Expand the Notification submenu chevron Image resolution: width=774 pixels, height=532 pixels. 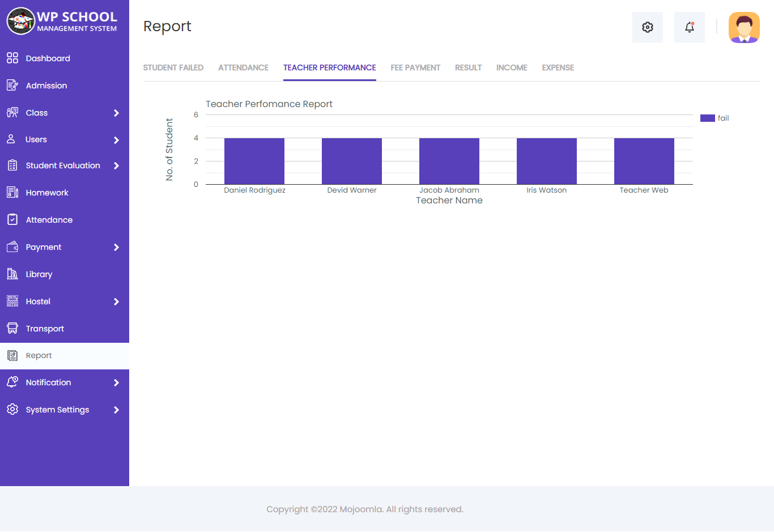click(x=116, y=382)
